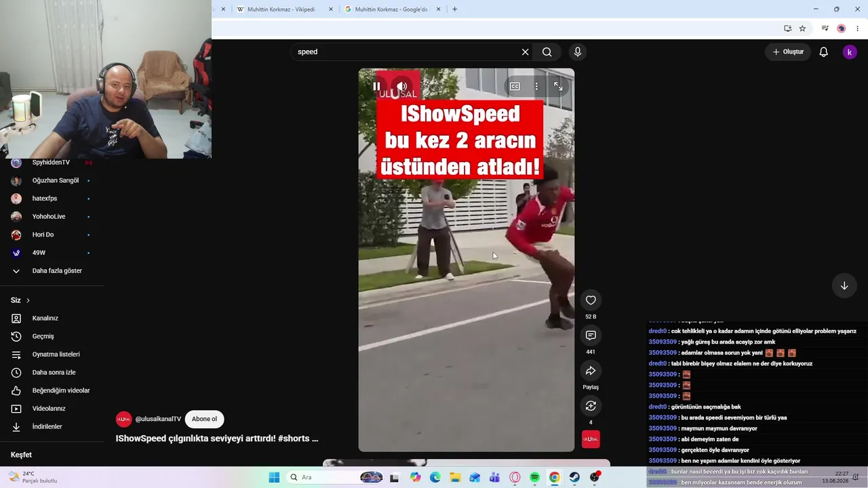Expand the Siz section header
This screenshot has width=868, height=488.
(x=20, y=300)
